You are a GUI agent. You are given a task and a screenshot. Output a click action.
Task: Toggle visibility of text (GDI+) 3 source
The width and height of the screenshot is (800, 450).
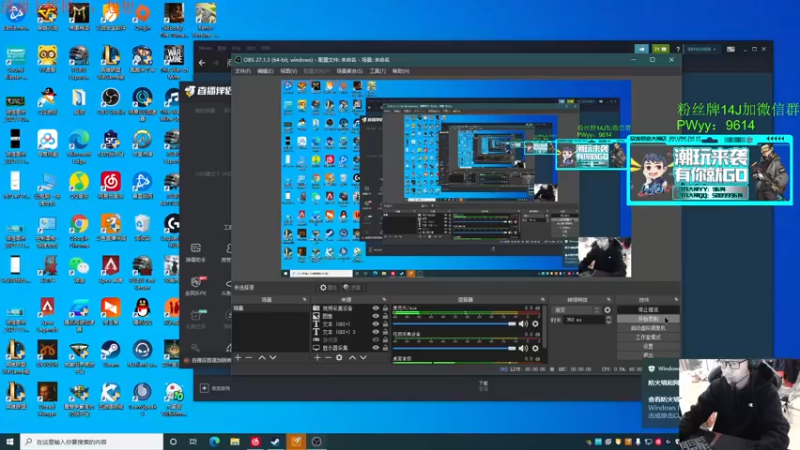click(x=376, y=332)
